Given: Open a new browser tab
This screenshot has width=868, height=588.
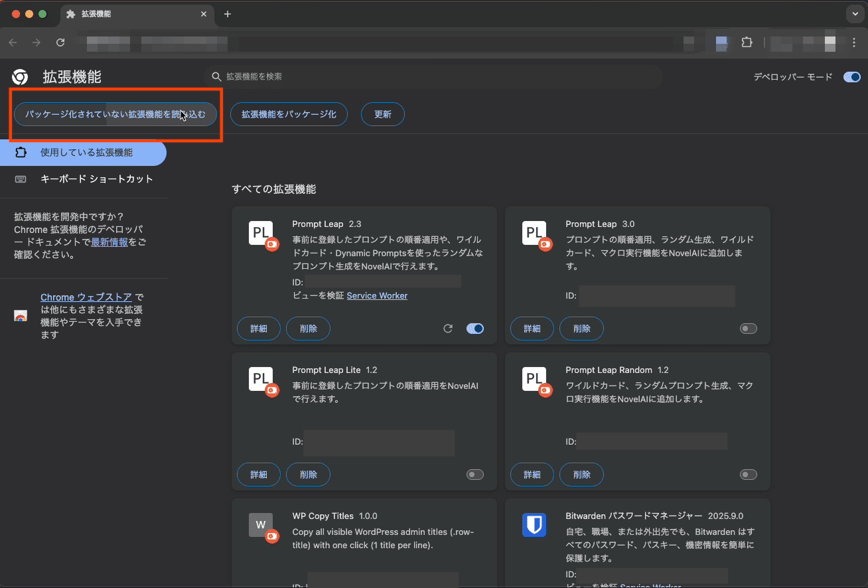Looking at the screenshot, I should [x=228, y=14].
